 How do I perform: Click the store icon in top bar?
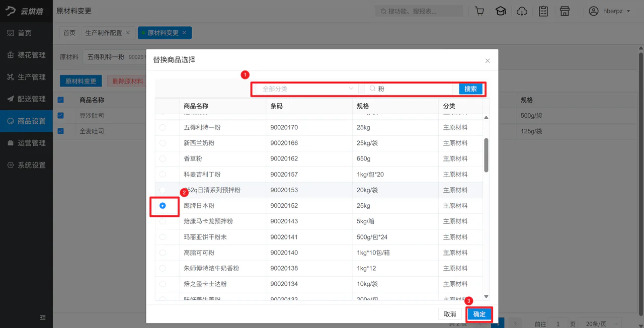(x=565, y=11)
